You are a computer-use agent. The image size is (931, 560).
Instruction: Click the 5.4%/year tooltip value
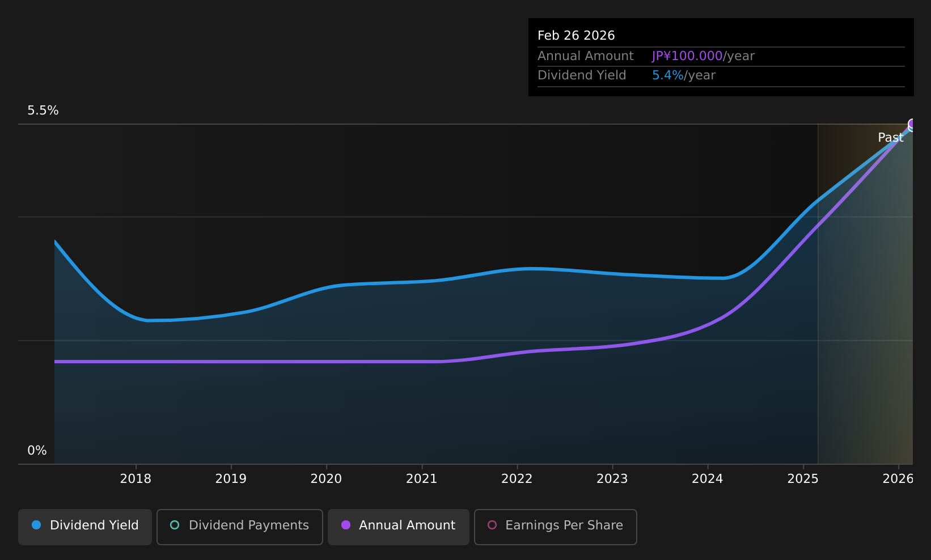(x=684, y=75)
